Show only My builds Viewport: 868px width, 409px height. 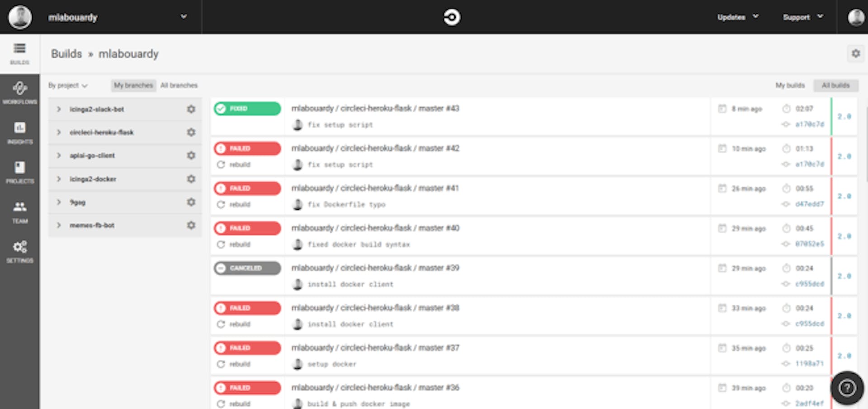[x=790, y=85]
